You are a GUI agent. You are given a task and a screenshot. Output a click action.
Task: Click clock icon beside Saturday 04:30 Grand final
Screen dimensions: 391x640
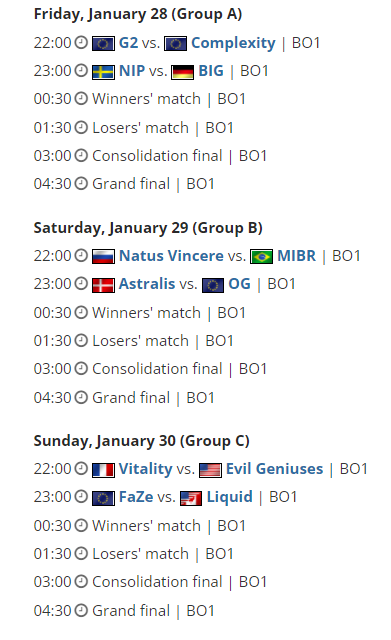81,397
